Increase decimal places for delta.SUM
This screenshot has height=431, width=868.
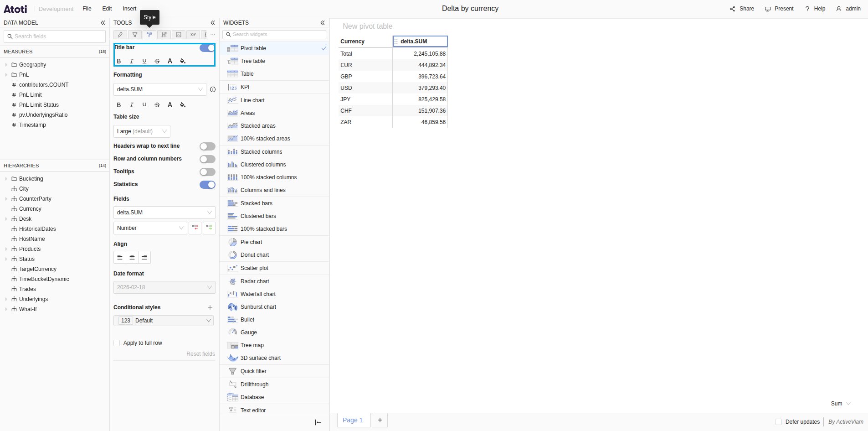pyautogui.click(x=209, y=228)
